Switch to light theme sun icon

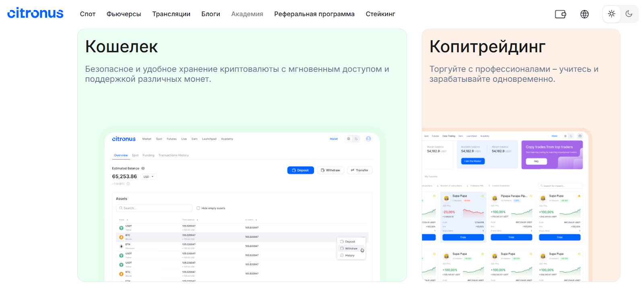click(x=611, y=14)
